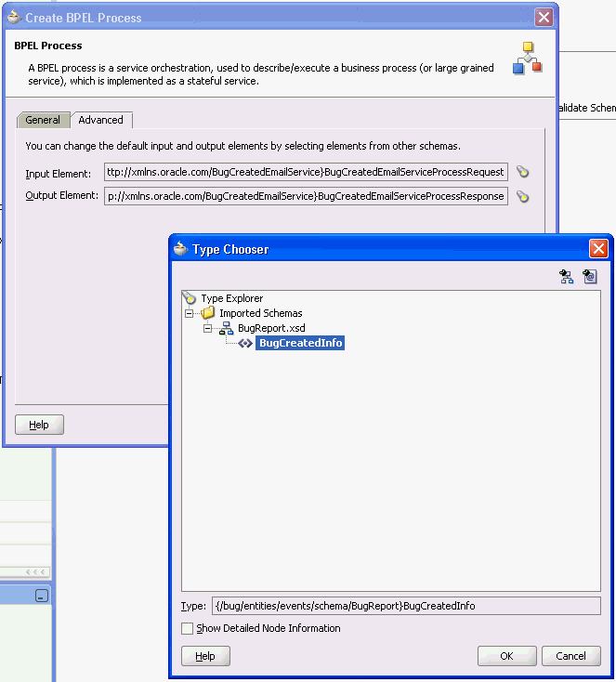Confirm type selection with OK button
Screen dimensions: 616x682
click(x=506, y=656)
